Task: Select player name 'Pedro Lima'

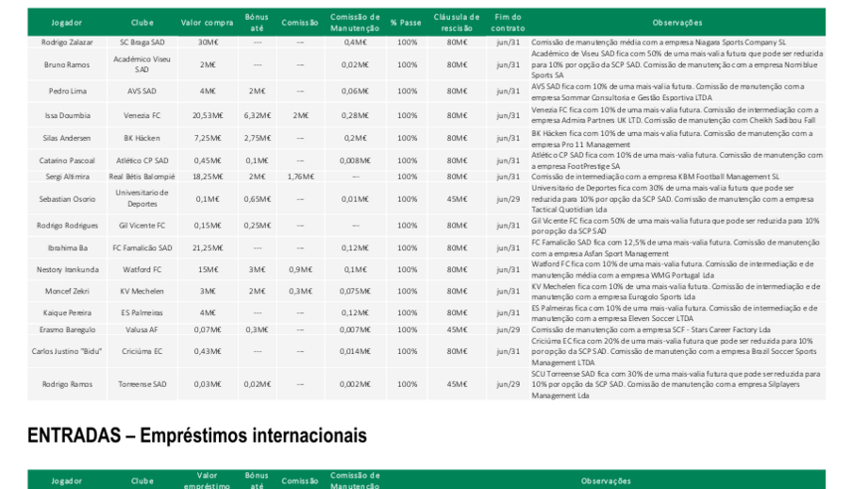Action: (67, 92)
